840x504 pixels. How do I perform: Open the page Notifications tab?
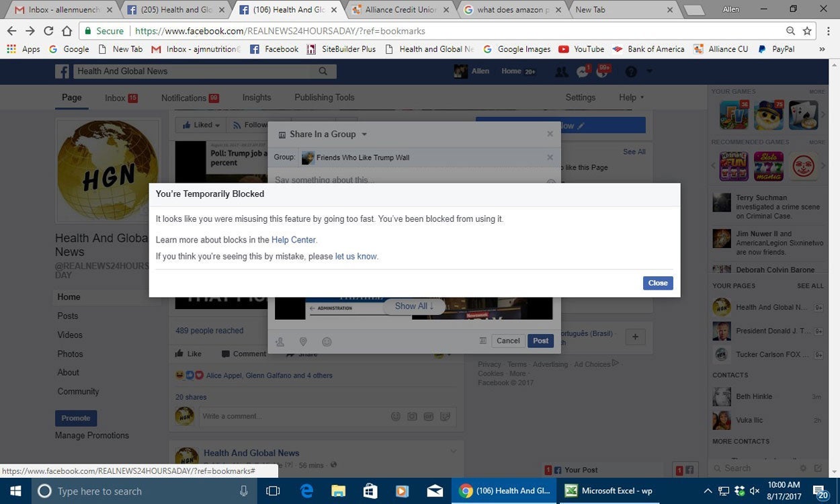190,98
